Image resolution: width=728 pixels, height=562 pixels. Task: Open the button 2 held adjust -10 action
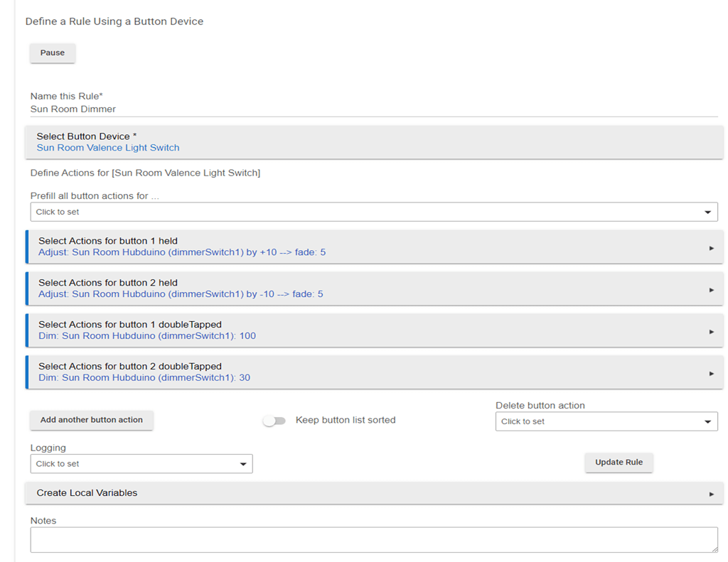pos(181,294)
